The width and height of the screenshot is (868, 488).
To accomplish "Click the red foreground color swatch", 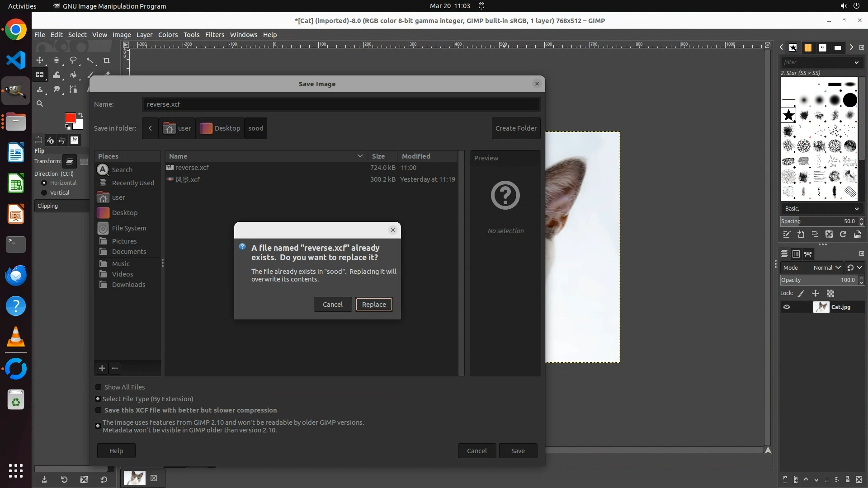I will (70, 118).
